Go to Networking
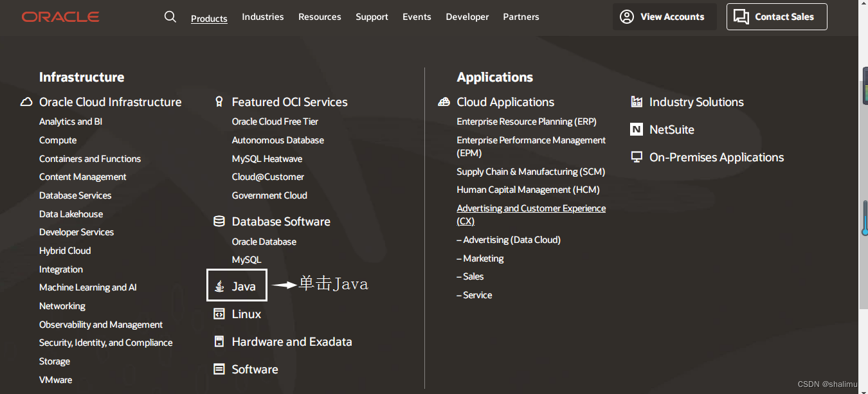 click(62, 306)
